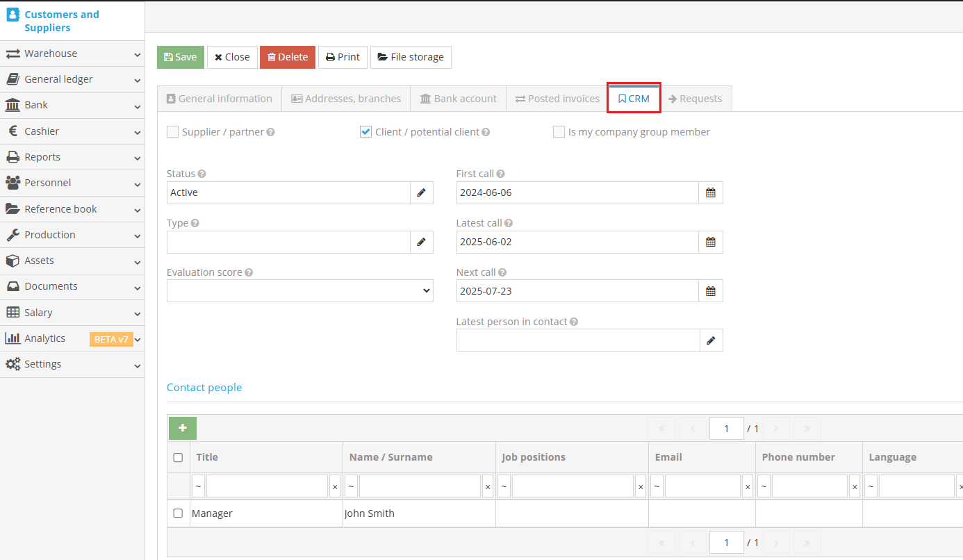Screen dimensions: 963x560
Task: Add a new contact person with the plus button
Action: 182,428
